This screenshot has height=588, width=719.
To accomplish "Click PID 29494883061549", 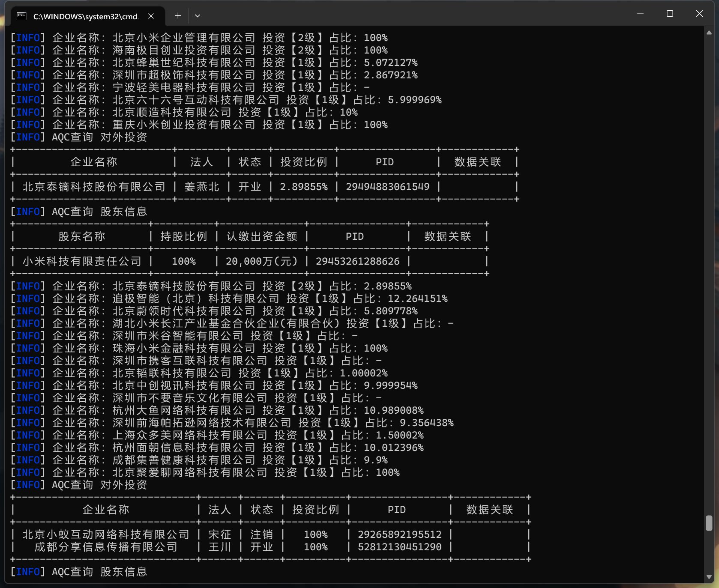I will 387,187.
